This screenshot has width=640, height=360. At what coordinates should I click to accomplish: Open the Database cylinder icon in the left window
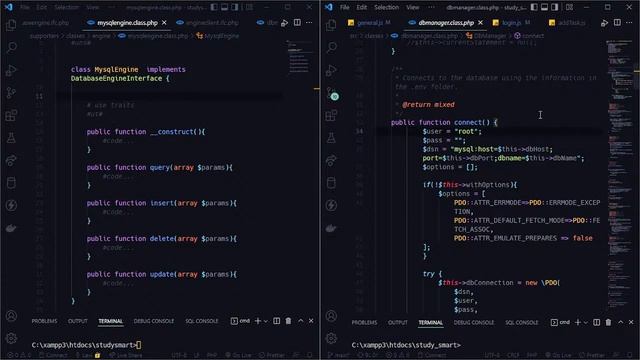coord(11,183)
